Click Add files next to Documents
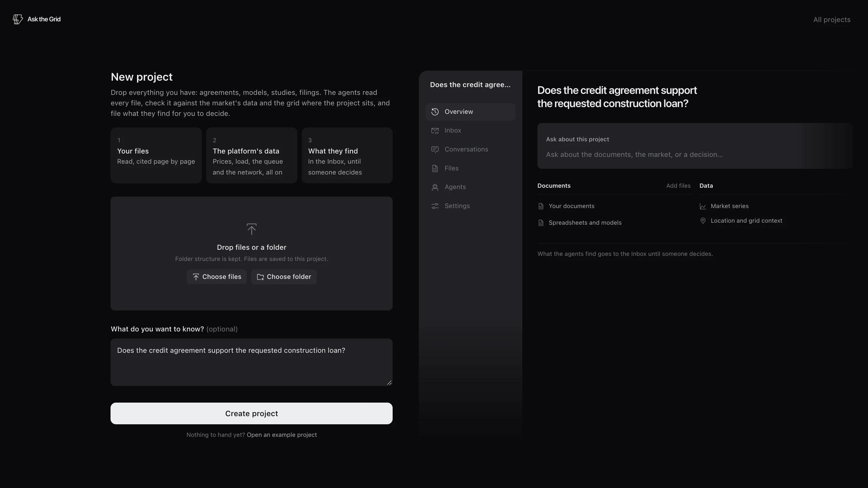 click(x=678, y=186)
